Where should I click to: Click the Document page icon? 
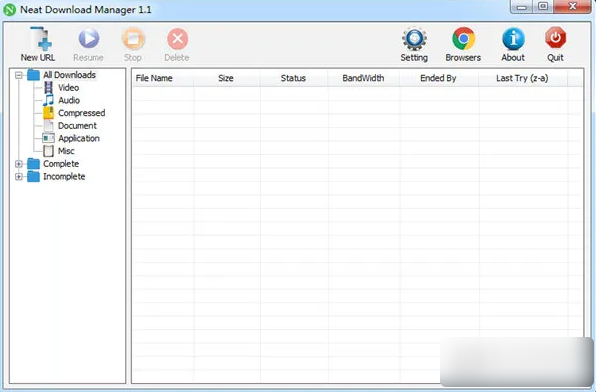[x=48, y=125]
